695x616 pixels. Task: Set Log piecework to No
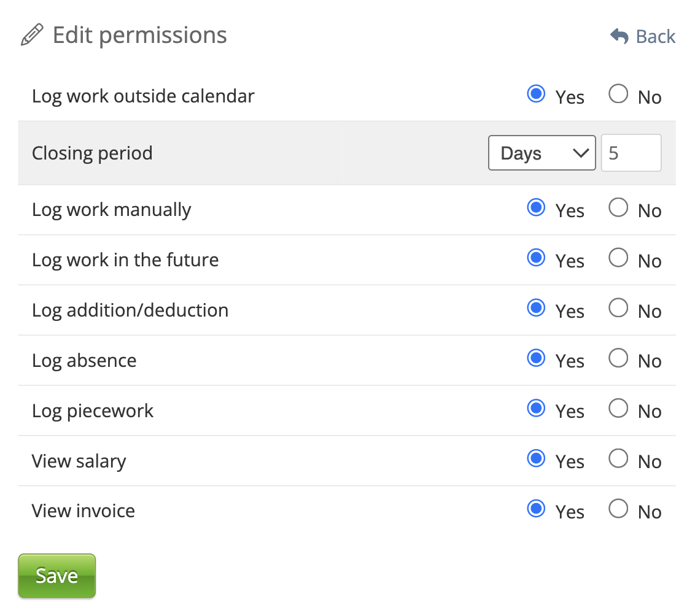tap(618, 409)
